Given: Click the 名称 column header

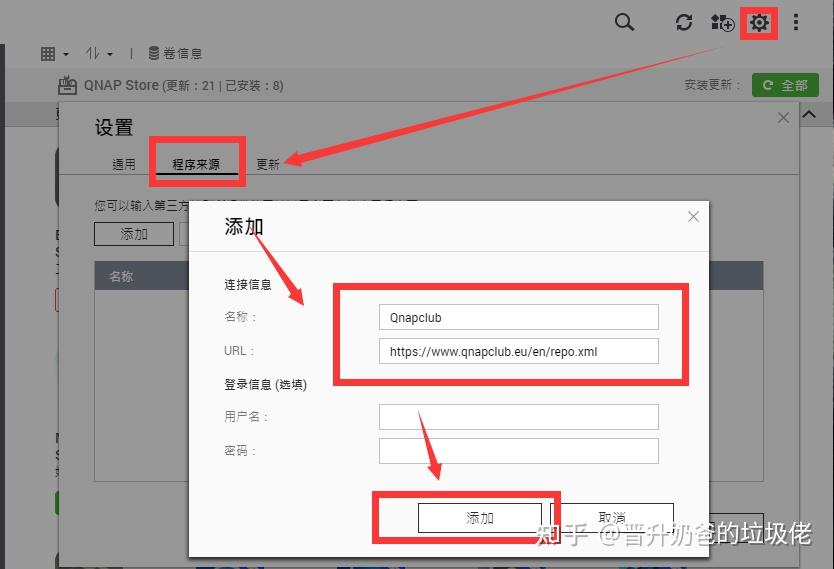Looking at the screenshot, I should 121,277.
